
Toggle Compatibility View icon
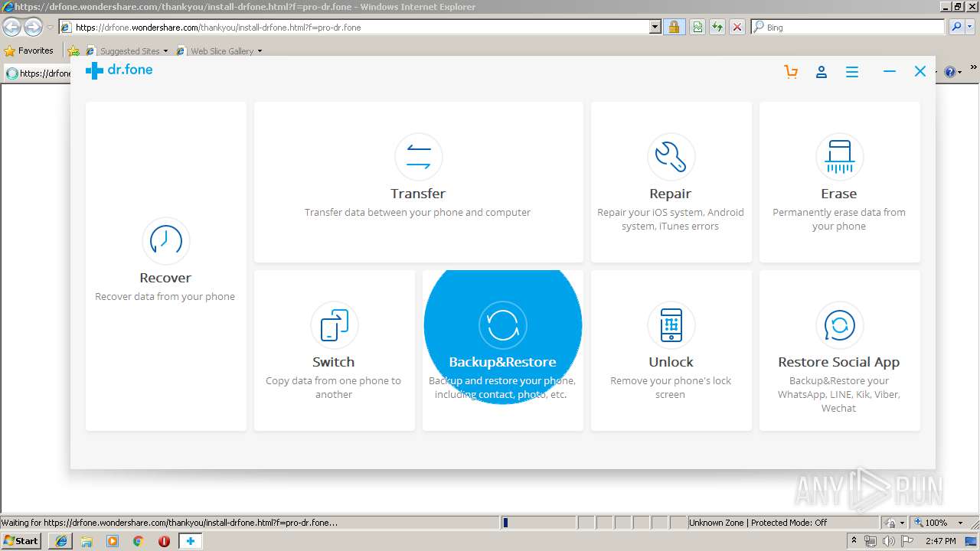pos(697,27)
